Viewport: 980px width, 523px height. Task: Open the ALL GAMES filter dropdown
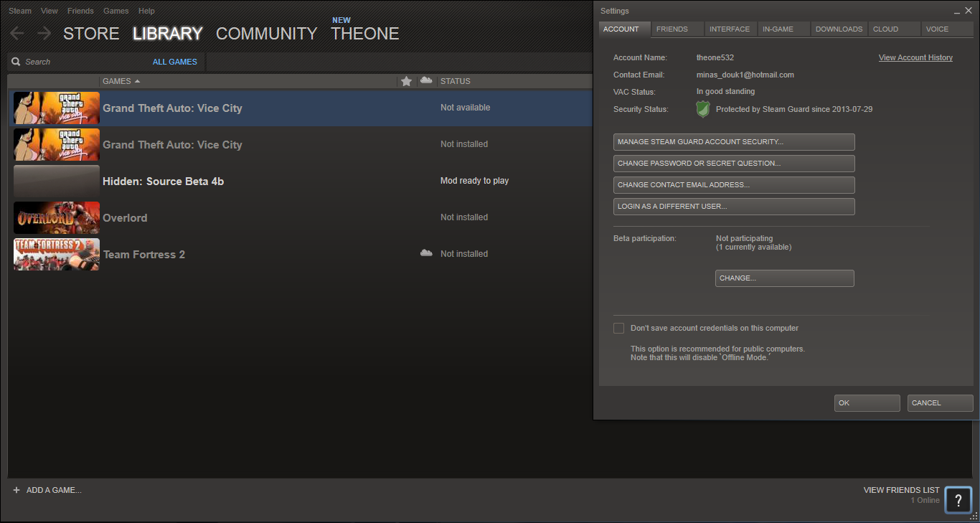pyautogui.click(x=175, y=62)
